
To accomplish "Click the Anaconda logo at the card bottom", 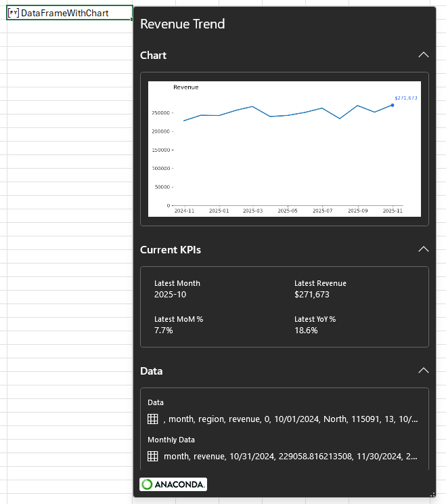I will pos(173,484).
